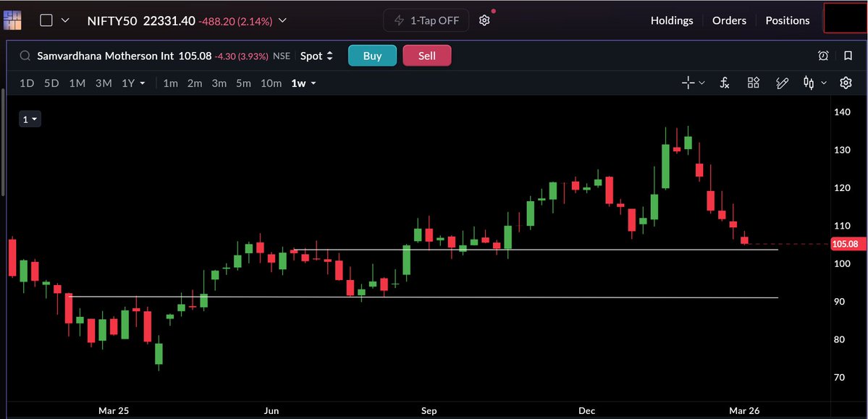868x419 pixels.
Task: Switch to 5m interval
Action: point(243,83)
